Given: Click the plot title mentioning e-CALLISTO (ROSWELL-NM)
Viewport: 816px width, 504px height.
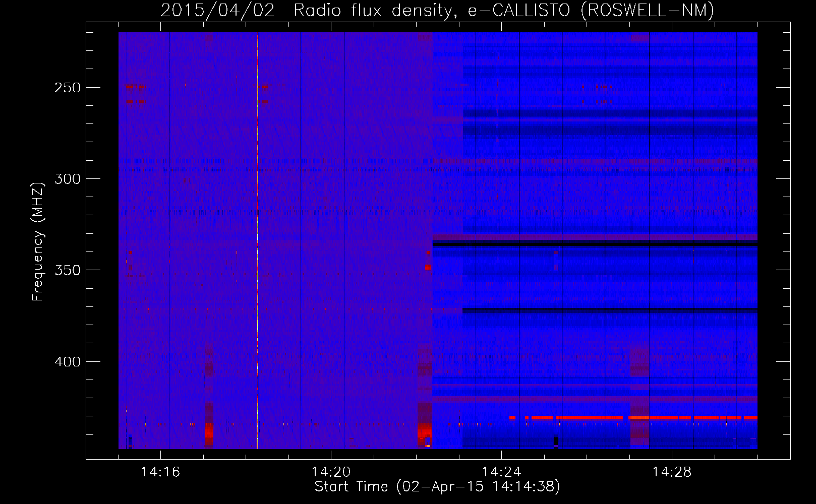Looking at the screenshot, I should (x=437, y=10).
